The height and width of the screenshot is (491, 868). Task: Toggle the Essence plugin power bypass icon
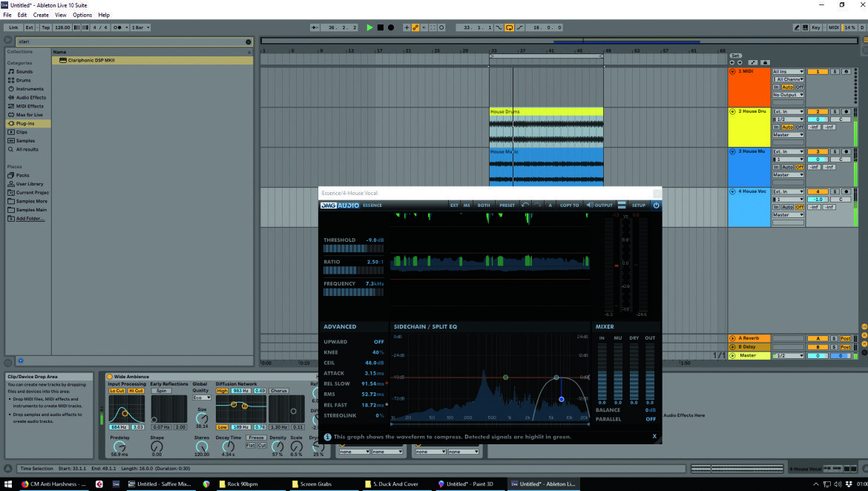pyautogui.click(x=656, y=205)
